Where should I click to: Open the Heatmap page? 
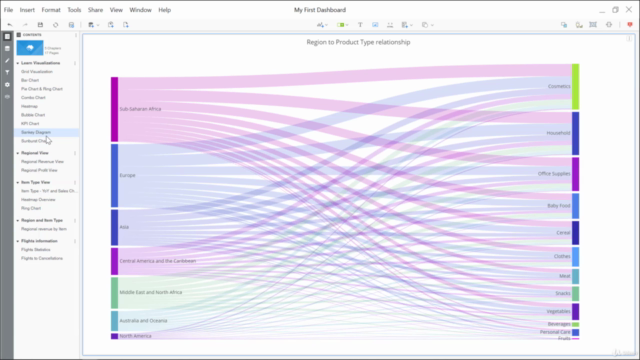pyautogui.click(x=29, y=106)
